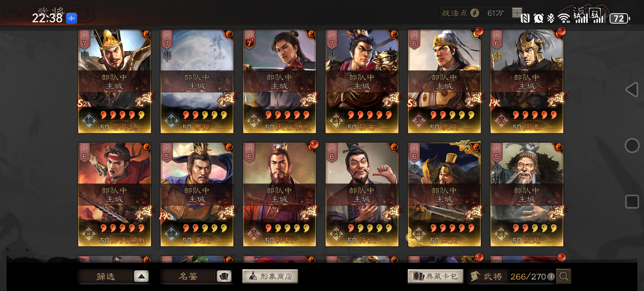Image resolution: width=644 pixels, height=291 pixels.
Task: Open the 名鉴 collection tab
Action: point(188,276)
